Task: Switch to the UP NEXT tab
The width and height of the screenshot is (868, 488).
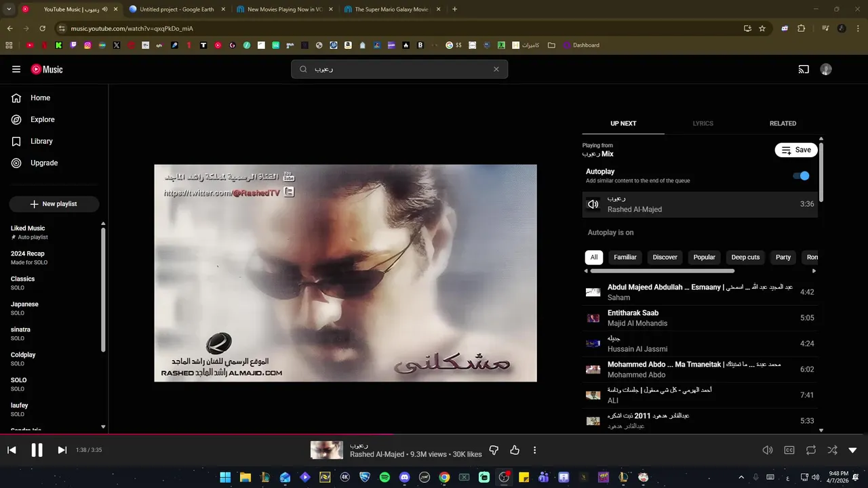Action: pyautogui.click(x=623, y=123)
